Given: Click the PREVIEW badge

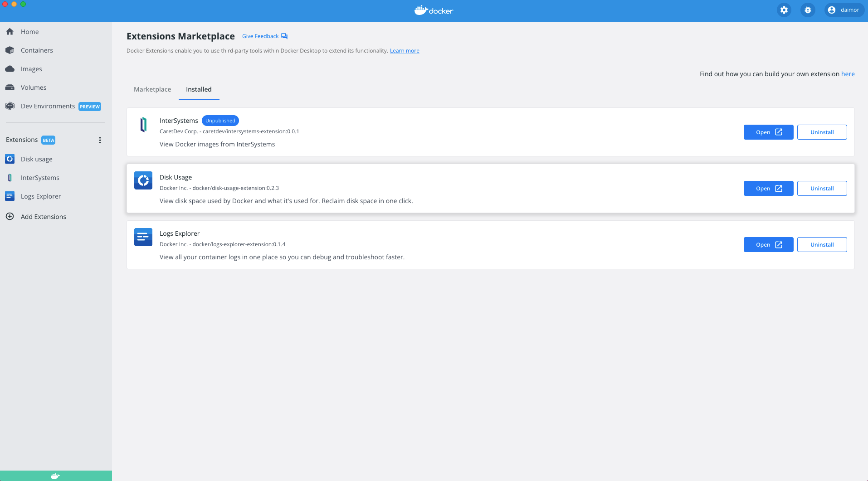Looking at the screenshot, I should [x=90, y=107].
